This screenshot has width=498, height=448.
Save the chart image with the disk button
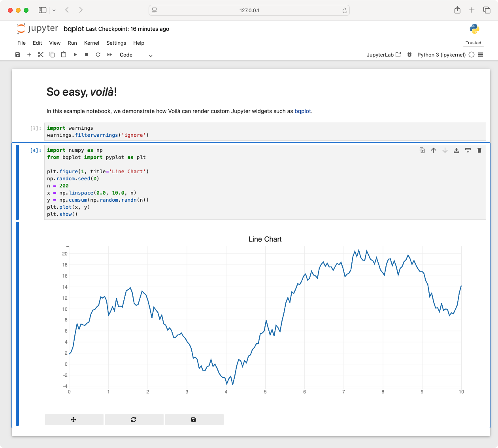tap(194, 419)
